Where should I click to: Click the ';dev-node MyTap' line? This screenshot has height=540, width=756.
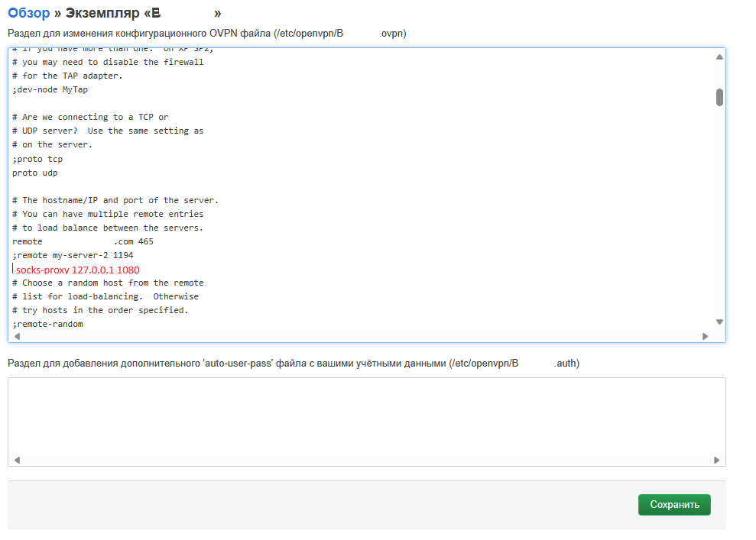coord(50,89)
